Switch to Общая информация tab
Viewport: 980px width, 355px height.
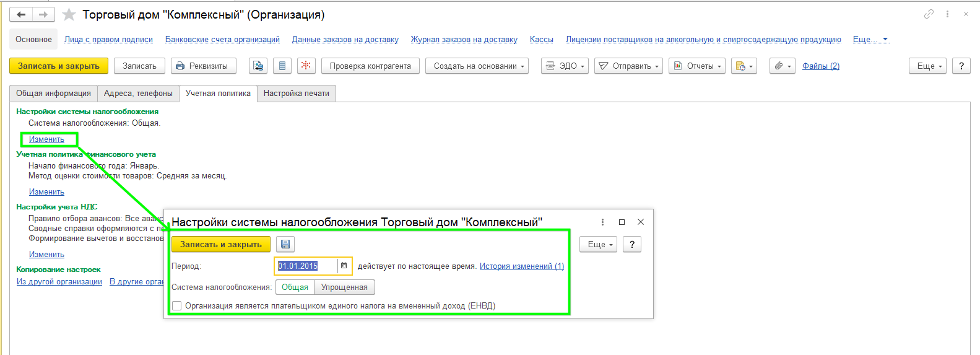point(53,93)
